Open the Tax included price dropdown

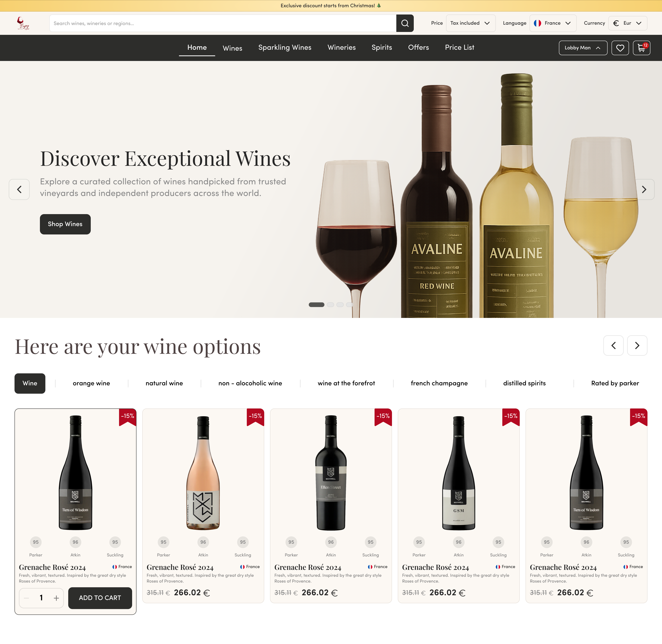pyautogui.click(x=471, y=23)
